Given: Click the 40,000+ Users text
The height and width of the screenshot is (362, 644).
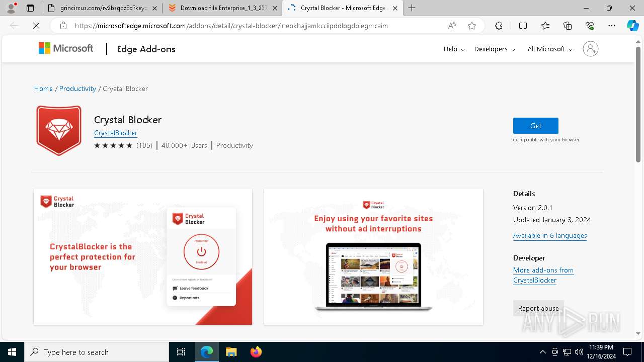Looking at the screenshot, I should (184, 145).
